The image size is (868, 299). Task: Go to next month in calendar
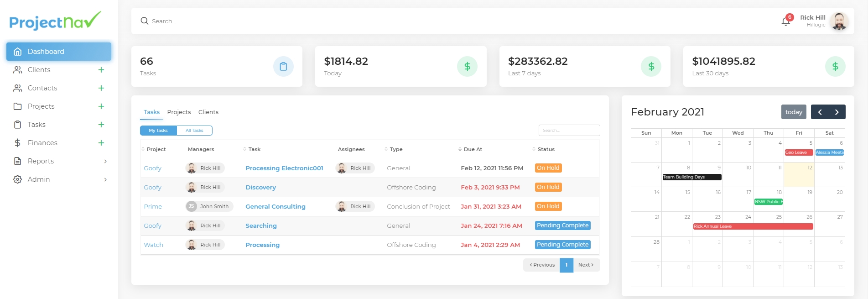pyautogui.click(x=837, y=112)
